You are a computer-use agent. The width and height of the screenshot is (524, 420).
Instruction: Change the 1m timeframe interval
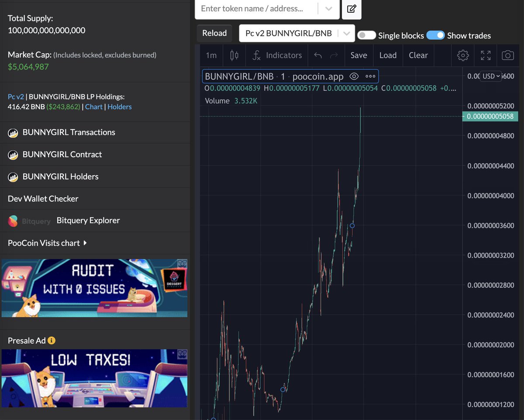211,55
